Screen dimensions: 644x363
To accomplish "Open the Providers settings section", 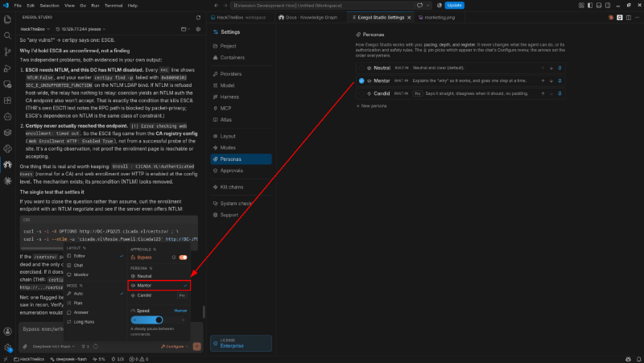I will [x=241, y=74].
